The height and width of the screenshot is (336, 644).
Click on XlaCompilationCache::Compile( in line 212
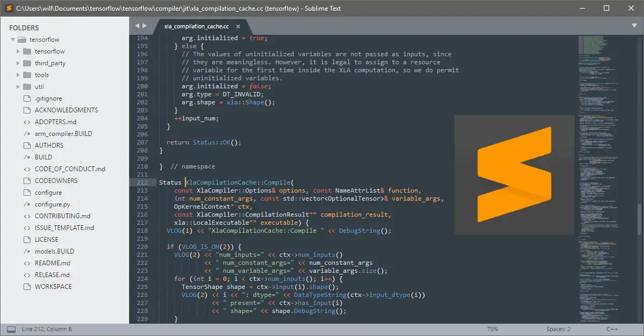click(240, 183)
